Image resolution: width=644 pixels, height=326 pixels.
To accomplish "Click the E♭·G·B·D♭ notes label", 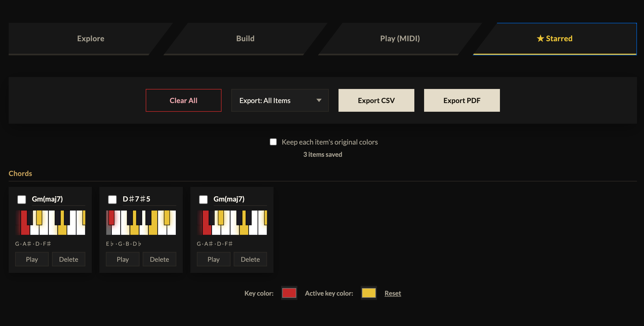I will 123,244.
